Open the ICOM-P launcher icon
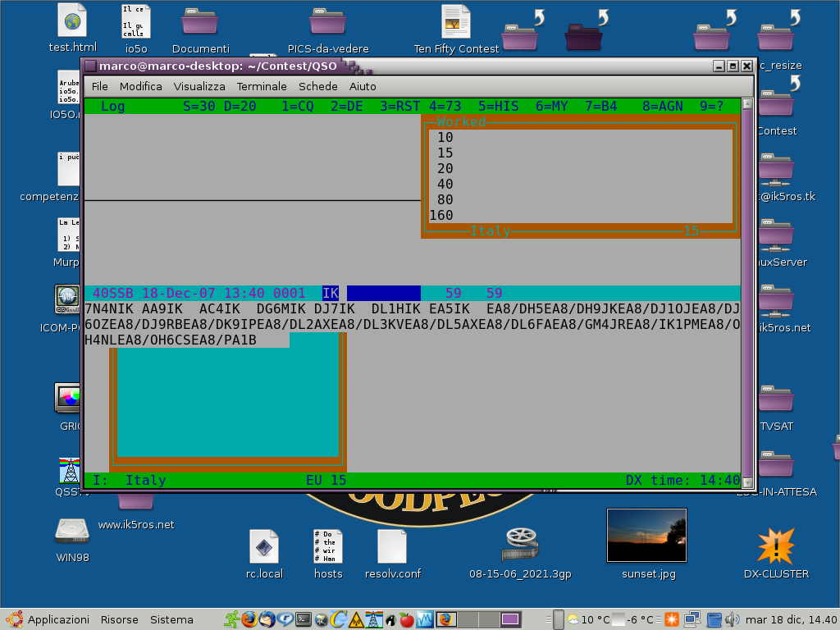 point(67,299)
